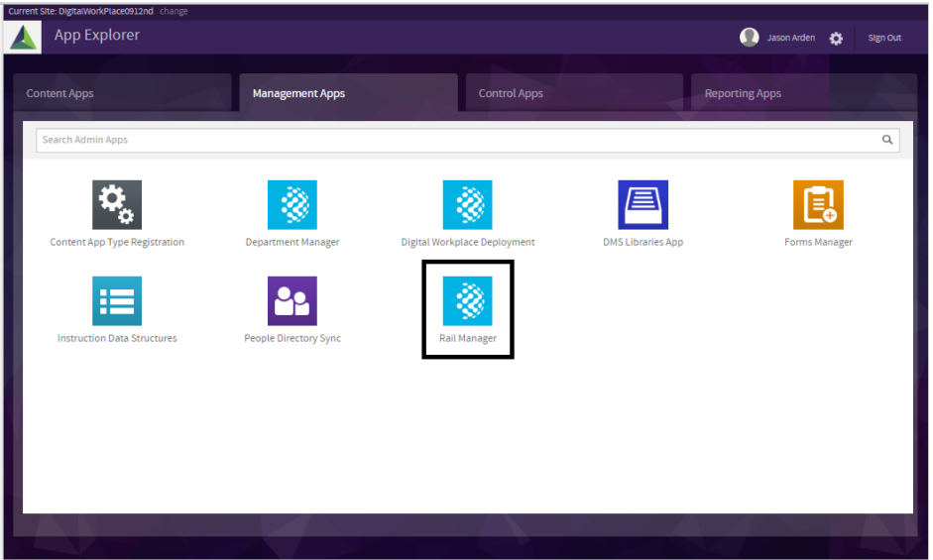
Task: Click the search magnifier icon
Action: (887, 140)
